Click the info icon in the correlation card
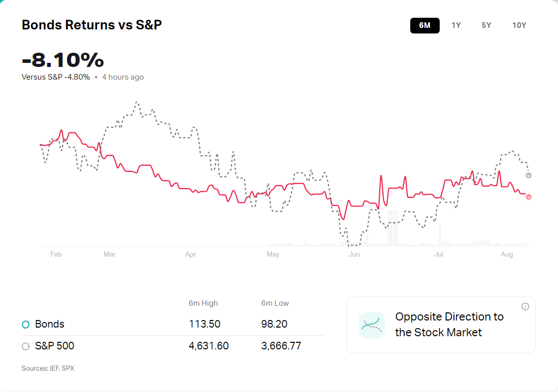The width and height of the screenshot is (558, 392). coord(525,306)
